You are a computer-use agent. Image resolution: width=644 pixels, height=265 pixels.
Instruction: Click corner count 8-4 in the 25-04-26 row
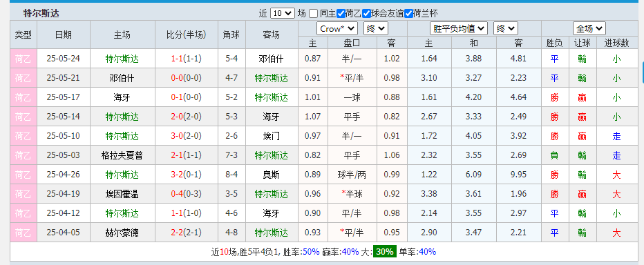(231, 175)
